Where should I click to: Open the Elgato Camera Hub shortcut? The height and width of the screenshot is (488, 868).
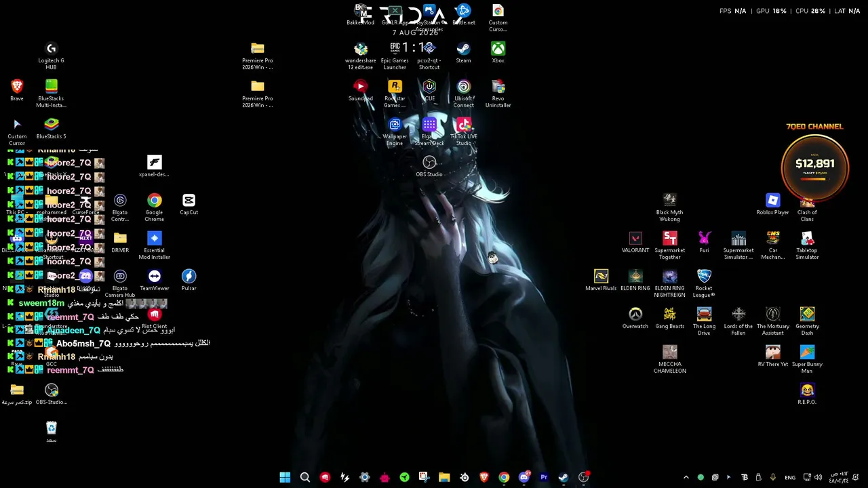(120, 283)
